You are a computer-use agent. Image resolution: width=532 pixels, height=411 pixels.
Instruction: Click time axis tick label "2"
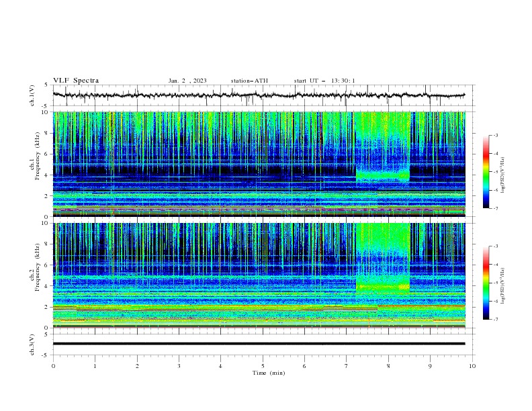[x=137, y=366]
